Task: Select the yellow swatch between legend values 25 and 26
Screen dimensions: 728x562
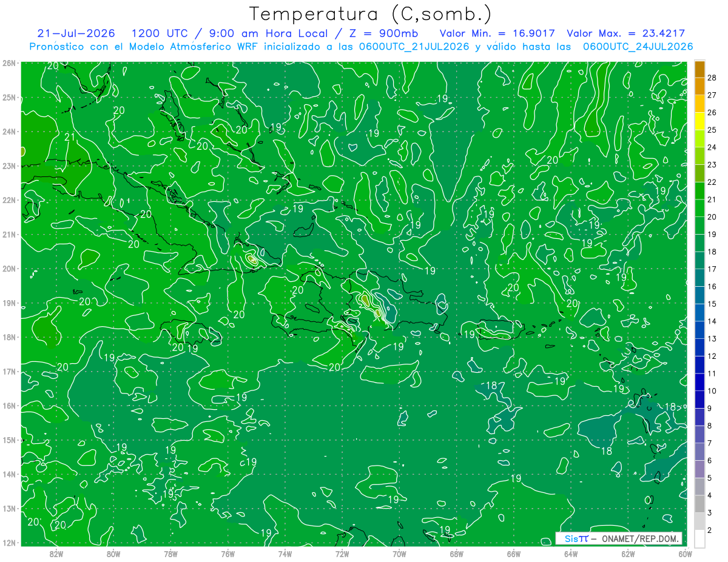Action: [x=699, y=121]
